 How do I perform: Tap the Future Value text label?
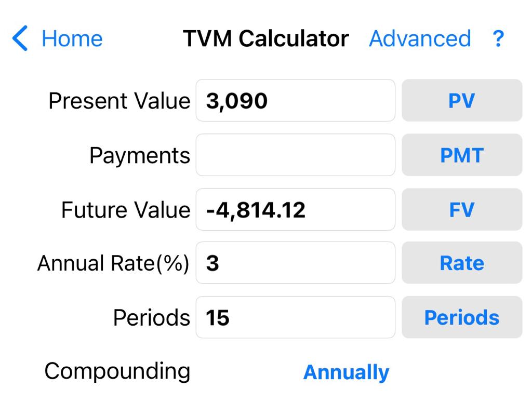pyautogui.click(x=126, y=210)
